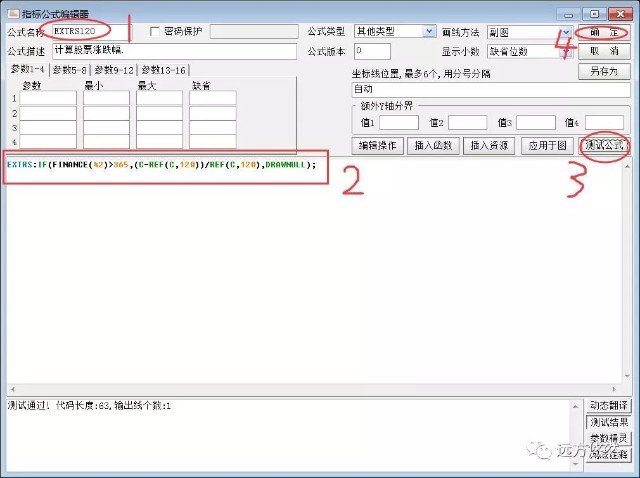This screenshot has height=478, width=640.
Task: Open 插入函数 dialog
Action: pos(433,146)
